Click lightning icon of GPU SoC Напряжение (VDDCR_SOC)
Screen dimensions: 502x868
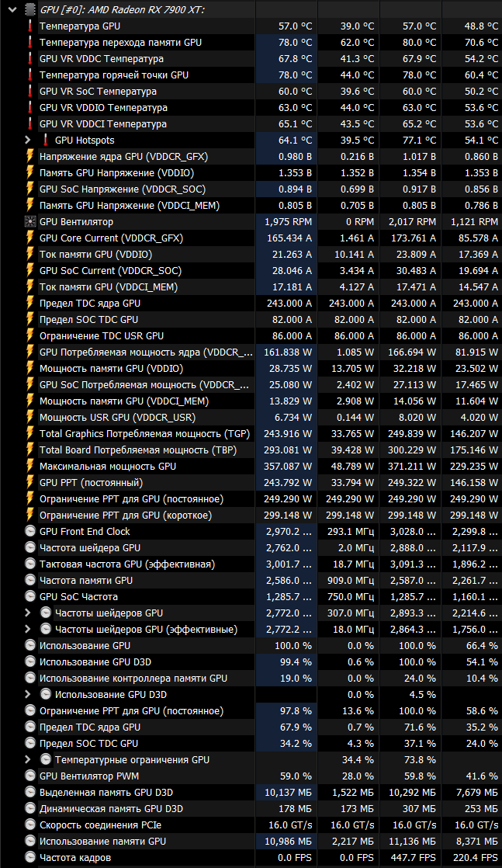pos(30,189)
